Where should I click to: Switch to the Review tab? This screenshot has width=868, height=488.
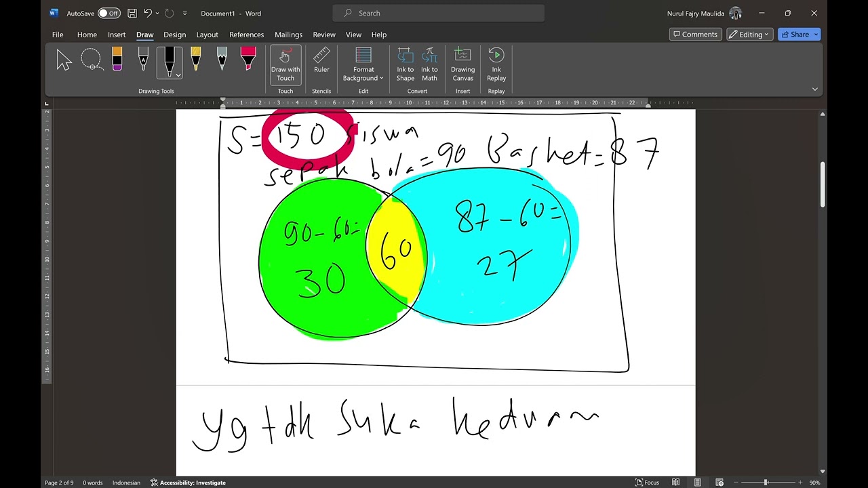324,35
